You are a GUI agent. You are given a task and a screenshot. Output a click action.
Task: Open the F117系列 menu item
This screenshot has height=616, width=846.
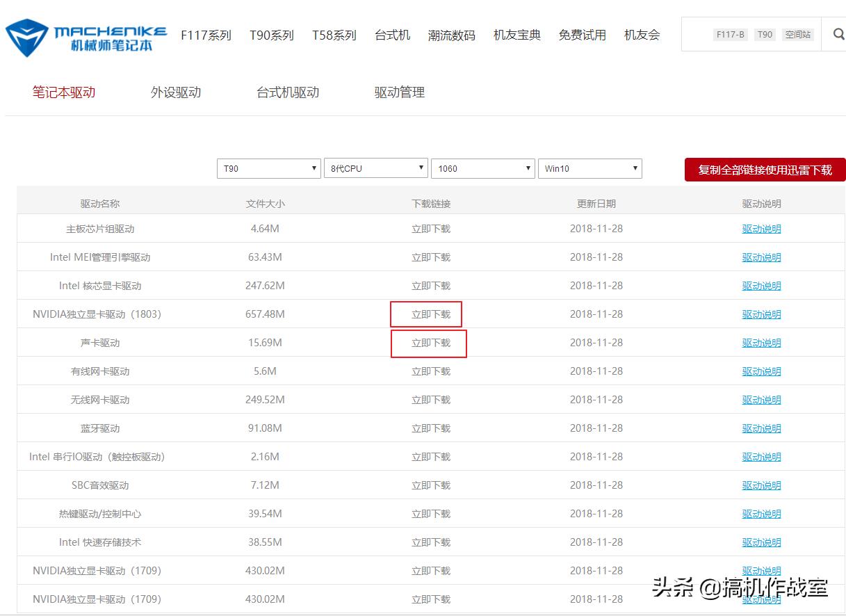click(x=206, y=34)
